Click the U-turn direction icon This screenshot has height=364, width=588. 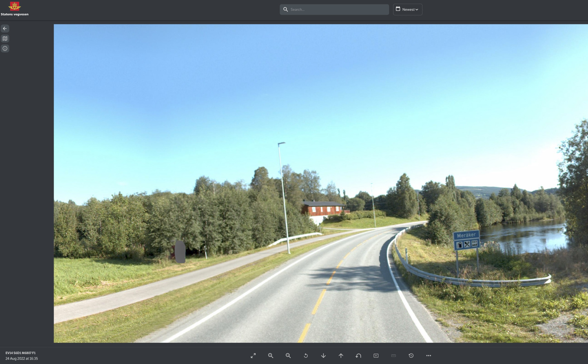(358, 356)
